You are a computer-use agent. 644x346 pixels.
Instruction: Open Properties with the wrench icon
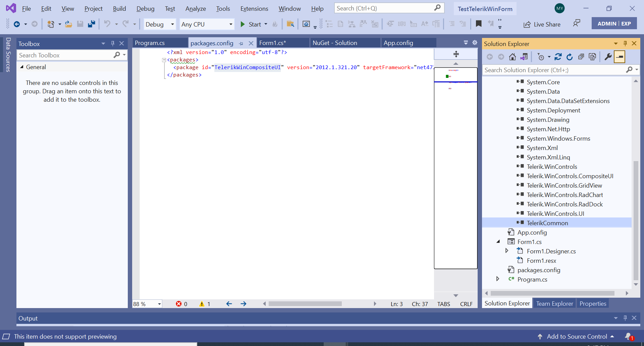[x=608, y=57]
